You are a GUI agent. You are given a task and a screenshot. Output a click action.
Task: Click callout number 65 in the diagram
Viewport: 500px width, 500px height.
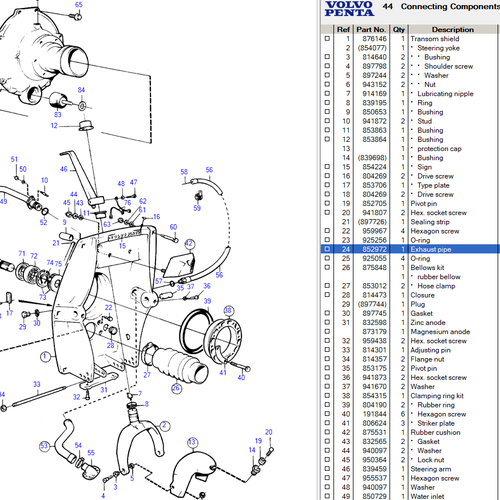[x=79, y=5]
